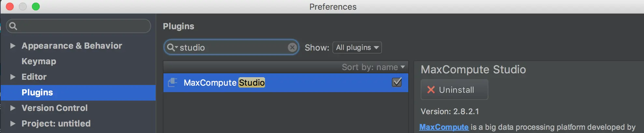Open the Sort by name dropdown
This screenshot has height=133, width=644.
coord(373,67)
